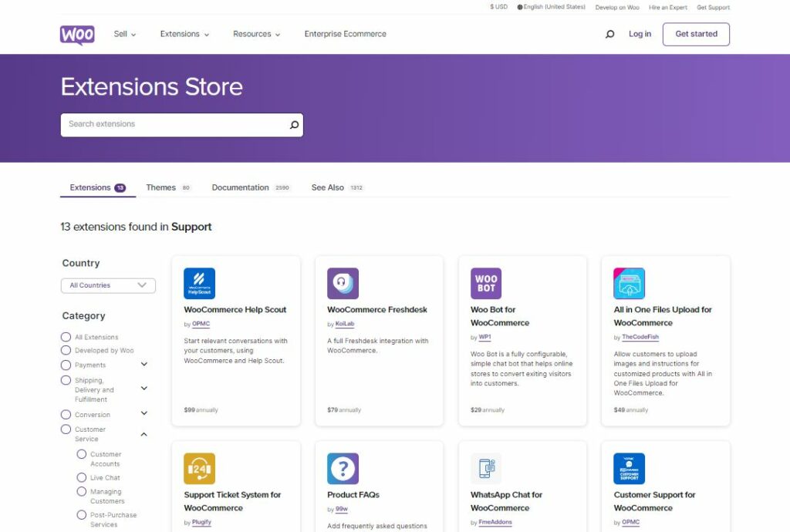Viewport: 790px width, 532px height.
Task: Open the All in One Files Upload icon
Action: click(x=630, y=284)
